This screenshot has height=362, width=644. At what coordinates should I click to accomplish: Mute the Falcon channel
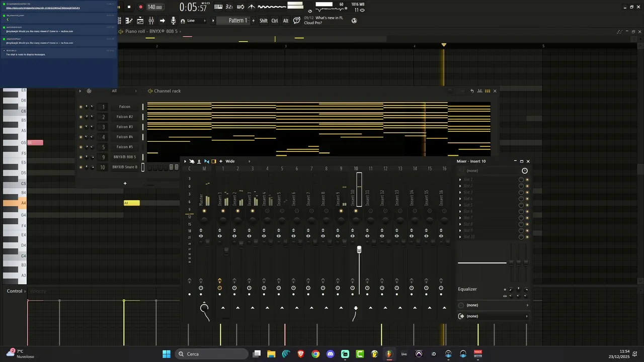coord(80,107)
